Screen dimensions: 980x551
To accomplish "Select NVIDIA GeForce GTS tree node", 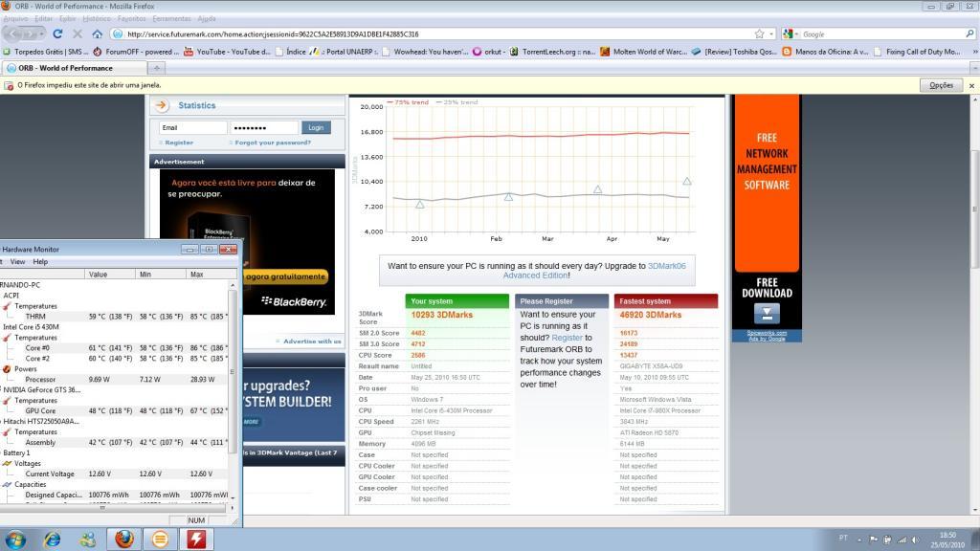I will click(41, 390).
